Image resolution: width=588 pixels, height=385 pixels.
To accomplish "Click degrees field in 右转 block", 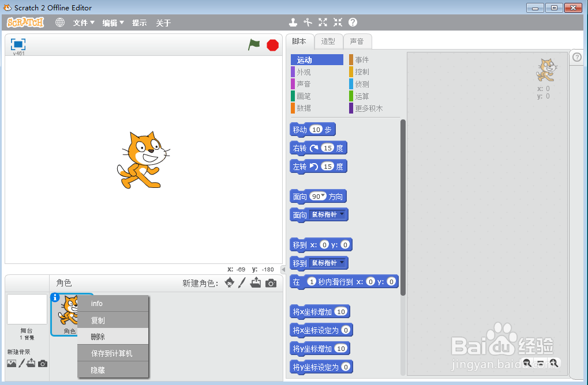I will pos(328,148).
